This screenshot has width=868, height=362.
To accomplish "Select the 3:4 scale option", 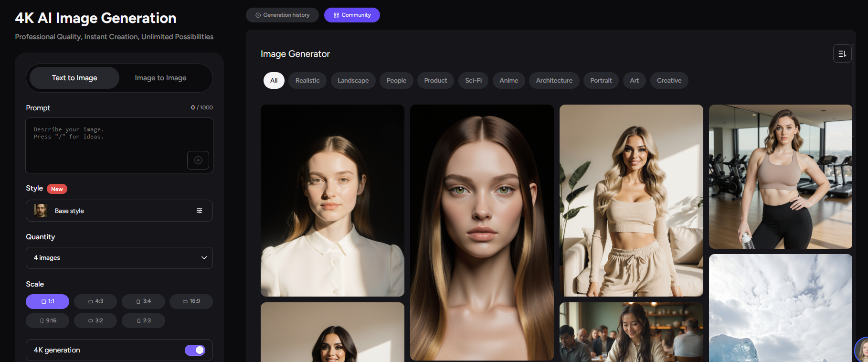I will click(143, 301).
